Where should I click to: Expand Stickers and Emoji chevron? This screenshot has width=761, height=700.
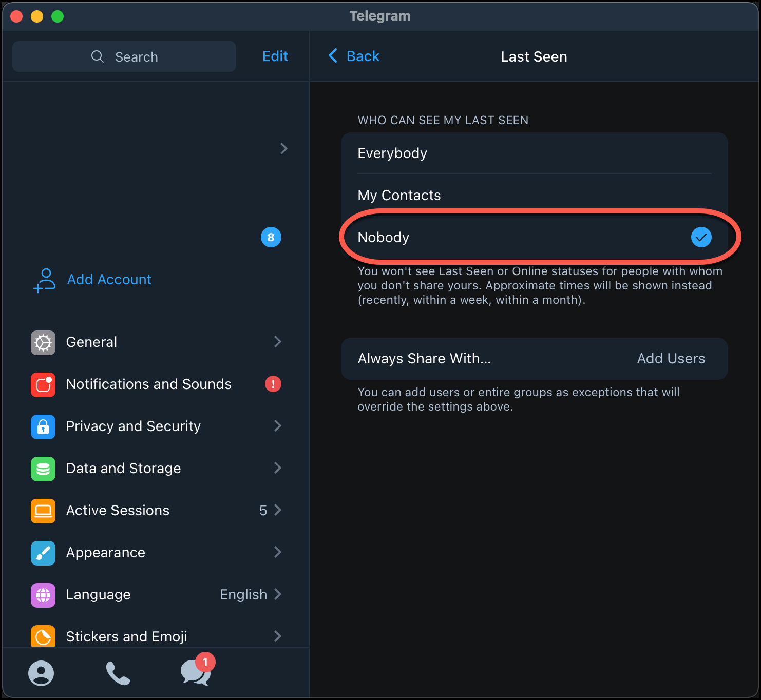[x=278, y=636]
